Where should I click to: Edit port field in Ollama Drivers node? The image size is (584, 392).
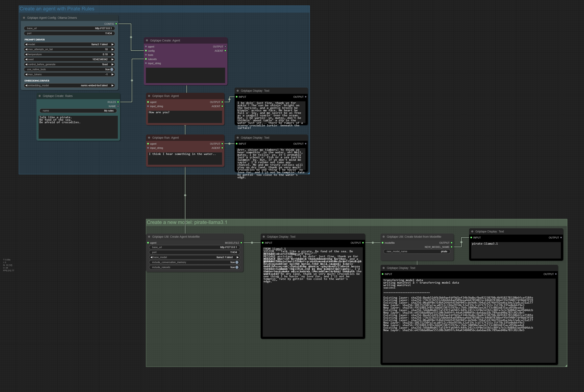pos(69,34)
